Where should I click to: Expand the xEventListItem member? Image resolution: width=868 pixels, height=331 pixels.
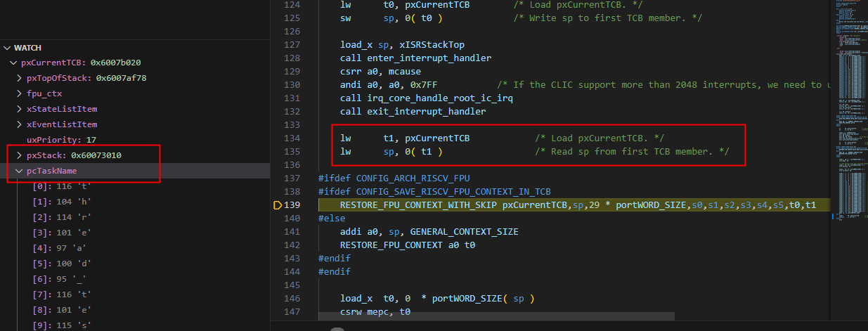20,124
